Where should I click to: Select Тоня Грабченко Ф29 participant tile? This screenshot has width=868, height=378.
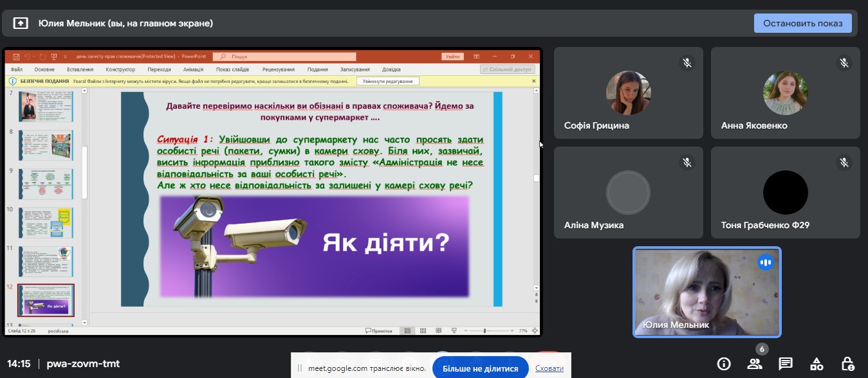(x=785, y=192)
